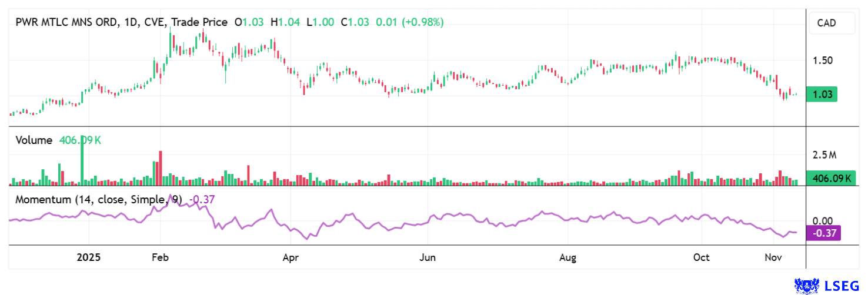Click the Feb label on time axis

(160, 257)
